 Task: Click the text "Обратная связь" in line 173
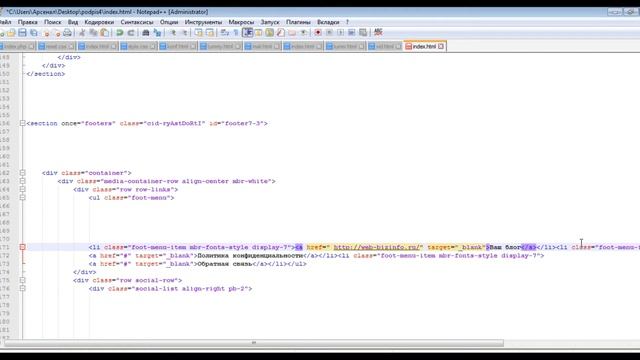(225, 264)
